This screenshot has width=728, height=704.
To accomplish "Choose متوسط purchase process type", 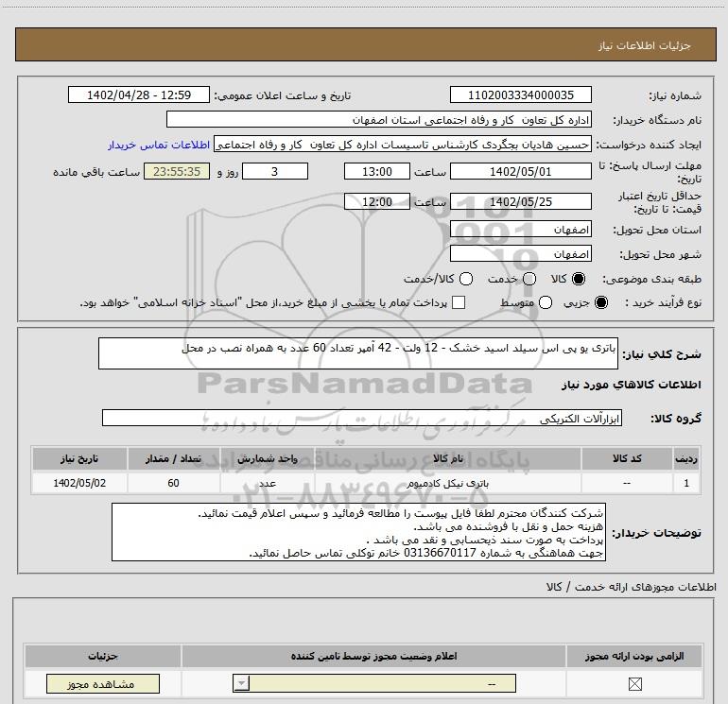I will pos(546,302).
